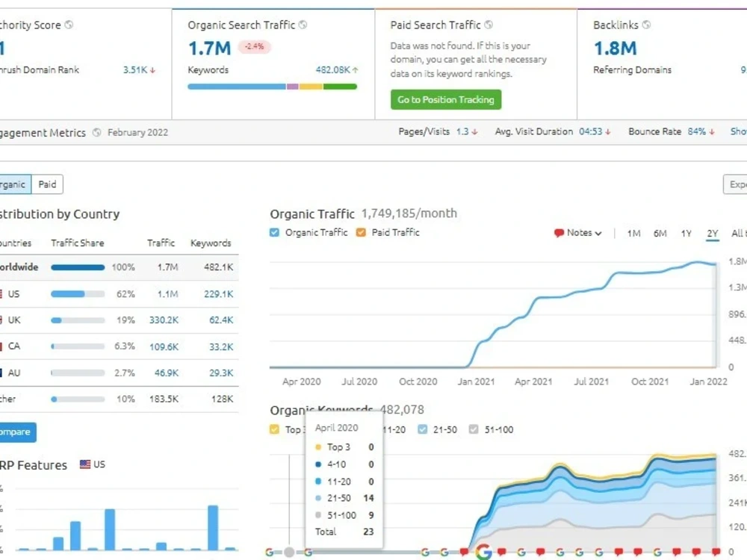Click the info icon beside Authority Score
The height and width of the screenshot is (560, 747).
point(69,25)
